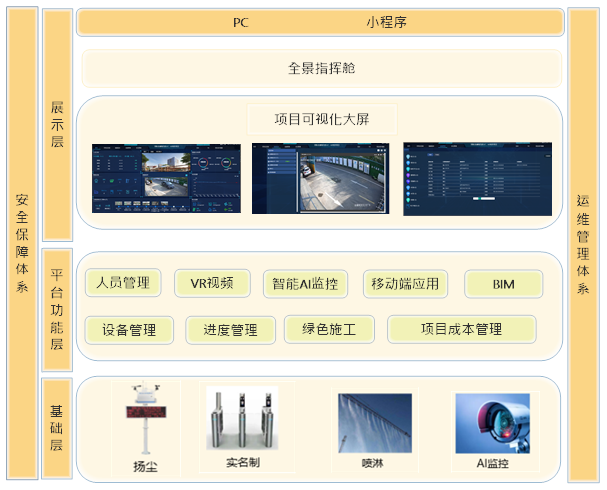This screenshot has width=607, height=490.
Task: Open the 人员管理 module
Action: point(123,283)
